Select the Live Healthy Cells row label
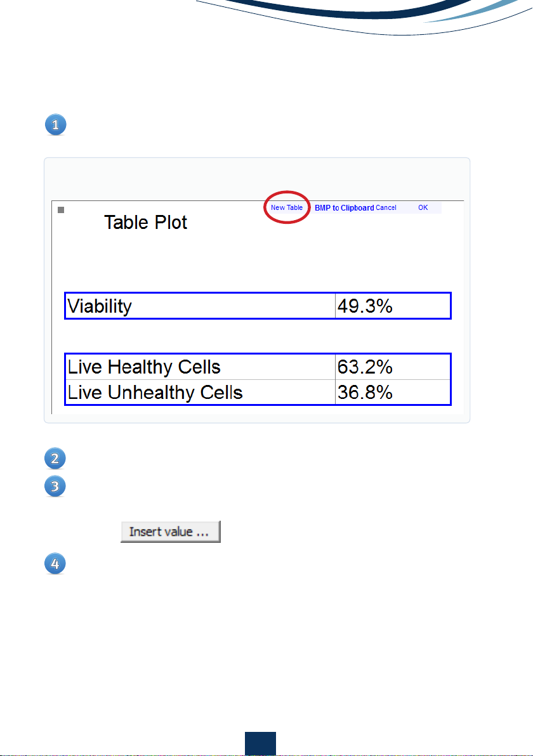 pyautogui.click(x=200, y=367)
